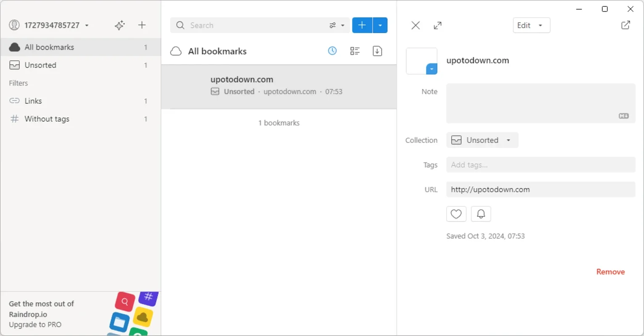Click the Add tags field

541,165
